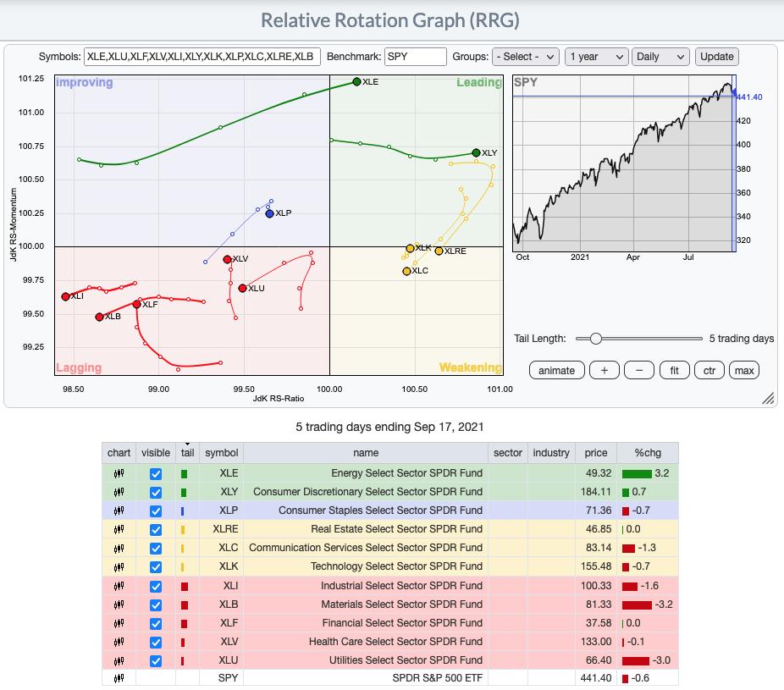The width and height of the screenshot is (784, 690).
Task: Open the XLE row chart icon
Action: click(x=119, y=473)
